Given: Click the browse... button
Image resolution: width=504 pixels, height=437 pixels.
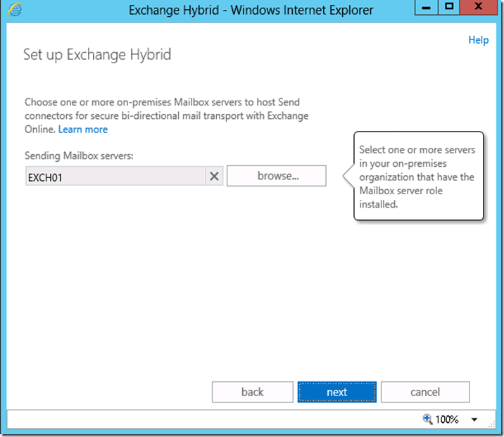Looking at the screenshot, I should [277, 176].
